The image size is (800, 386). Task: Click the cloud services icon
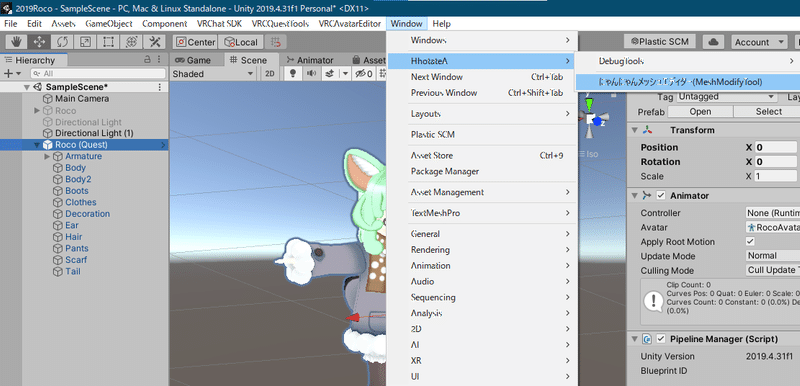(x=714, y=42)
